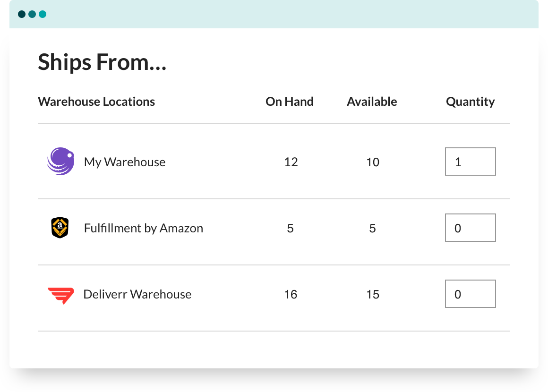Click the Quantity column header
The image size is (548, 392).
[470, 102]
